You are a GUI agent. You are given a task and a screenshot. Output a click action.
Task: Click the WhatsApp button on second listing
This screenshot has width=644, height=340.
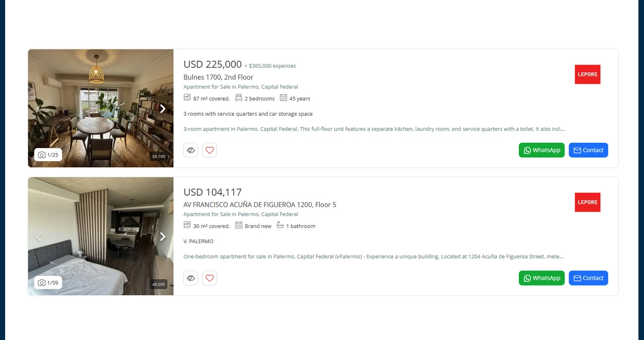click(x=541, y=278)
